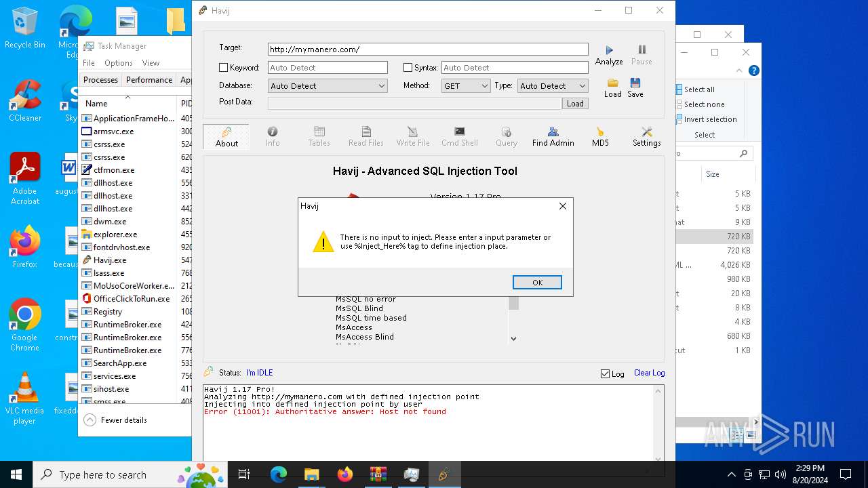Open the Read Files tool
Image resolution: width=868 pixels, height=488 pixels.
click(x=366, y=136)
